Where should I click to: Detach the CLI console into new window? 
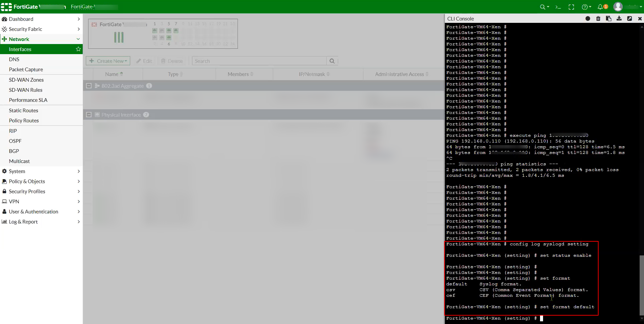pyautogui.click(x=630, y=18)
